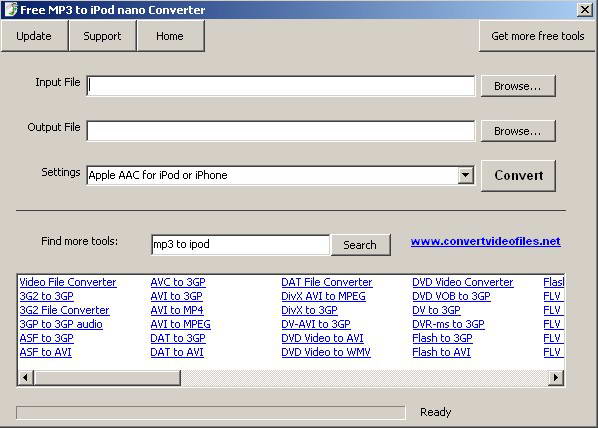This screenshot has height=428, width=598.
Task: Click the Search button
Action: coord(360,245)
